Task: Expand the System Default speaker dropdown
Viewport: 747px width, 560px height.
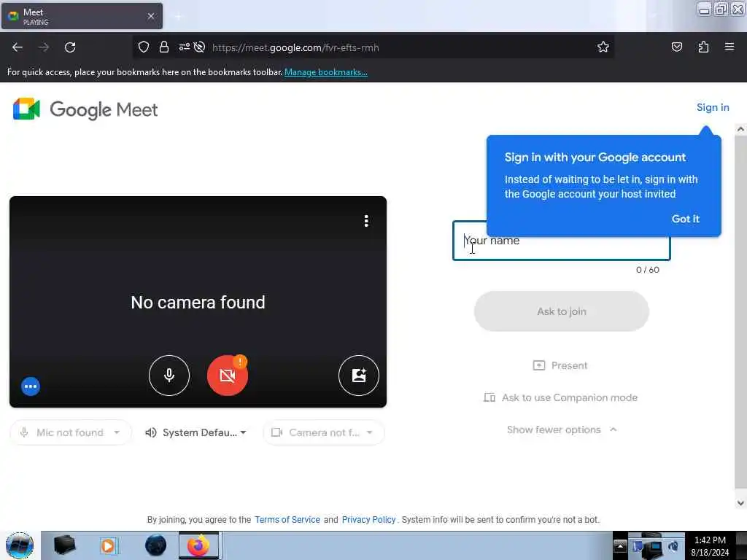Action: pos(196,432)
